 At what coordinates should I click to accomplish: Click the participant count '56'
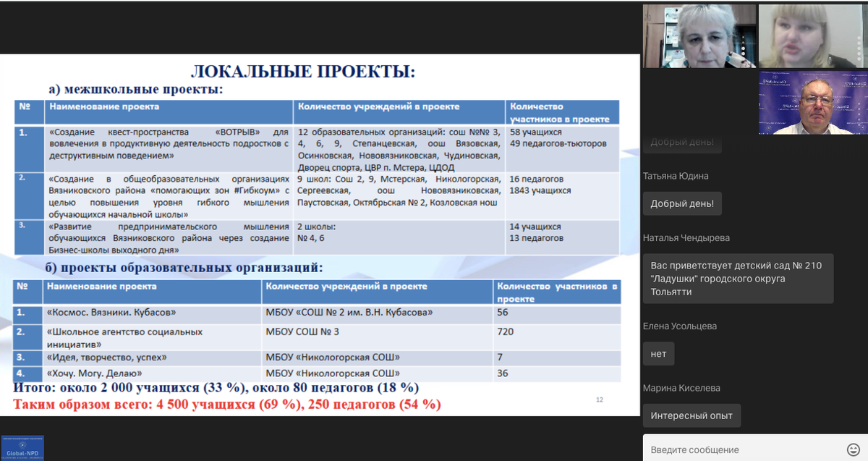[503, 313]
